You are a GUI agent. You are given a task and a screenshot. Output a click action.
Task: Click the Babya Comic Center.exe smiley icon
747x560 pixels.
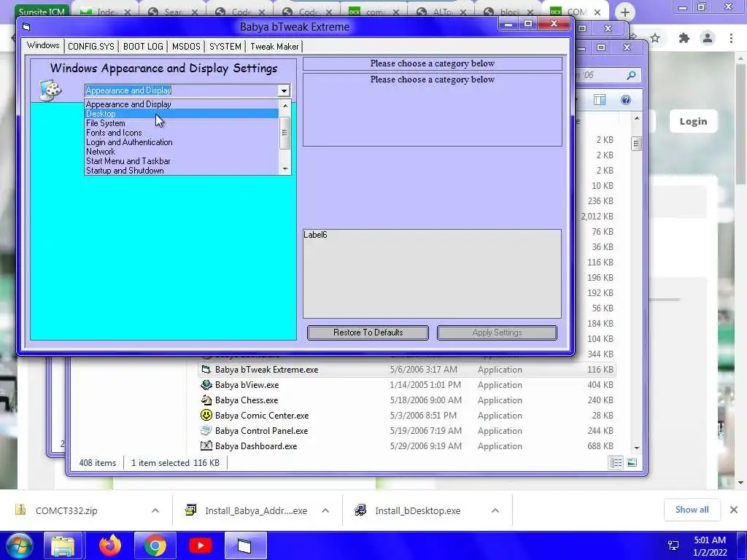(206, 415)
